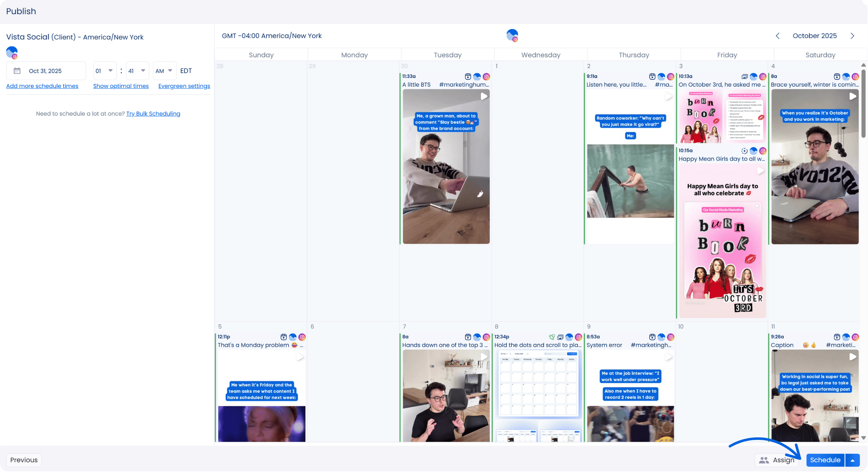Click reel type icon on 9:11a post

coord(652,77)
